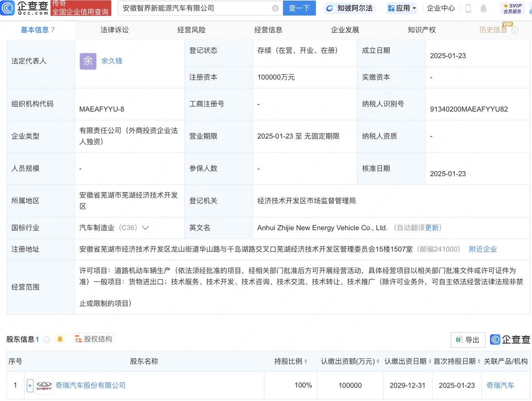
Task: Clear the search box with the X icon
Action: coord(276,8)
